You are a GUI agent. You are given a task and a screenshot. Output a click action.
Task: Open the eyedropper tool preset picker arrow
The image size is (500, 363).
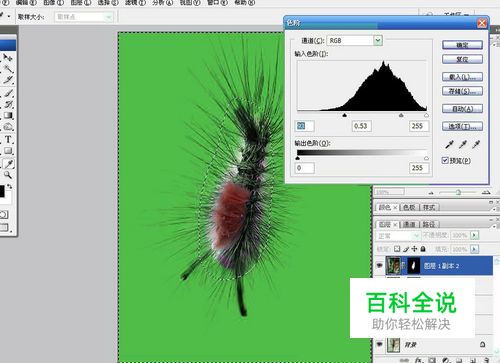[9, 16]
